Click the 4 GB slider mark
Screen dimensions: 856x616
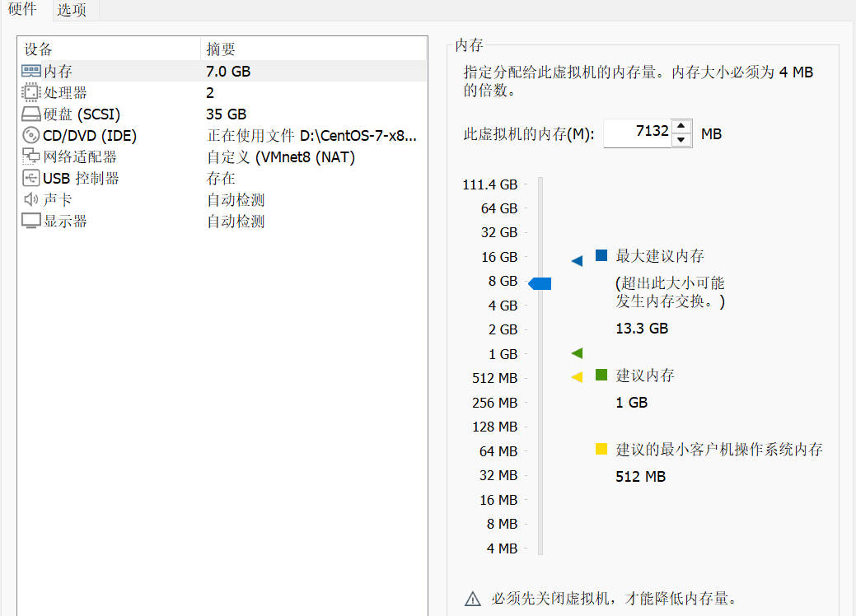pos(503,305)
